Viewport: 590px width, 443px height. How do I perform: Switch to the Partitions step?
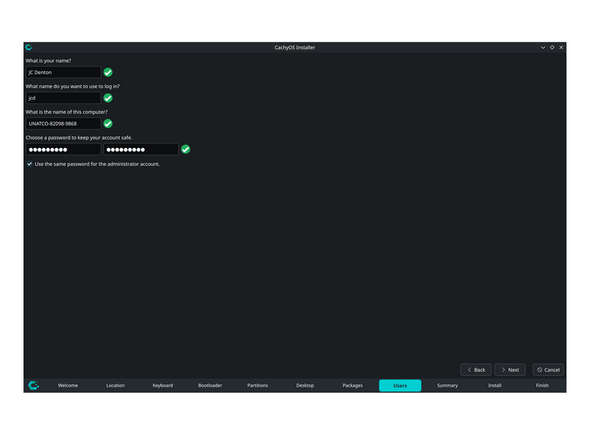click(257, 385)
